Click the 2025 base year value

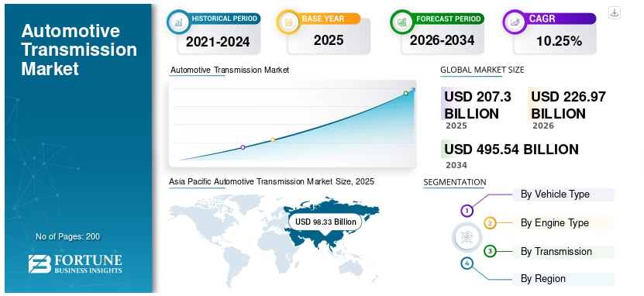click(x=329, y=40)
